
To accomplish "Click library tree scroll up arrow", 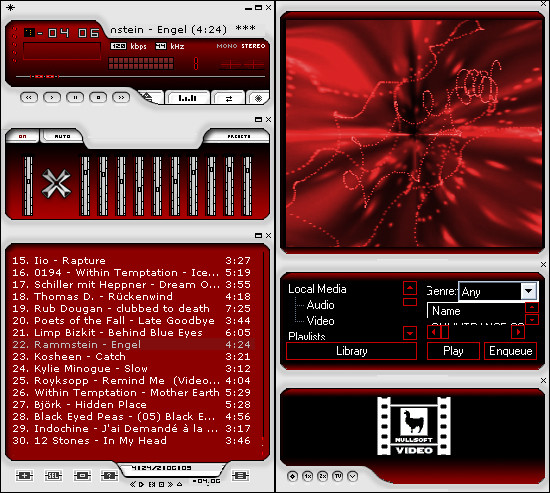I will point(410,288).
